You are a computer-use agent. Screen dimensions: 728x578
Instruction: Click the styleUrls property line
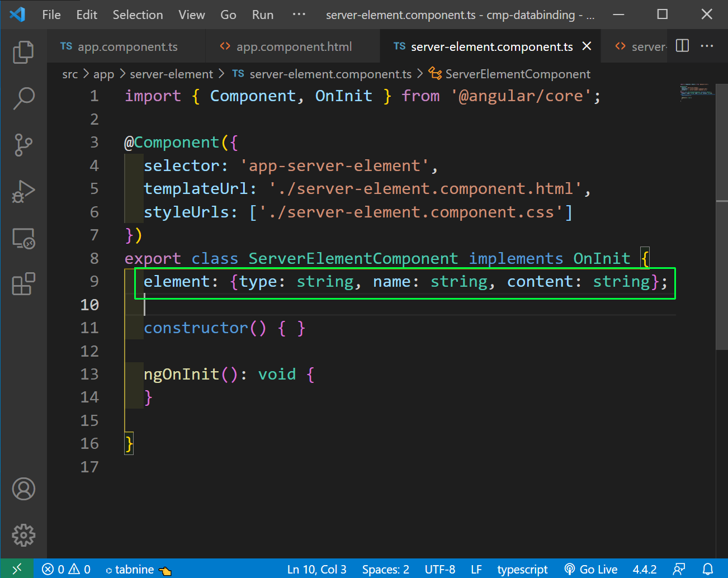coord(358,212)
